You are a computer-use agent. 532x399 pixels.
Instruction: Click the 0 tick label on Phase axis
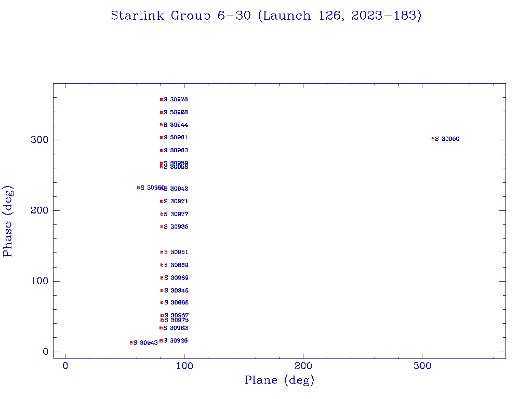pyautogui.click(x=46, y=352)
